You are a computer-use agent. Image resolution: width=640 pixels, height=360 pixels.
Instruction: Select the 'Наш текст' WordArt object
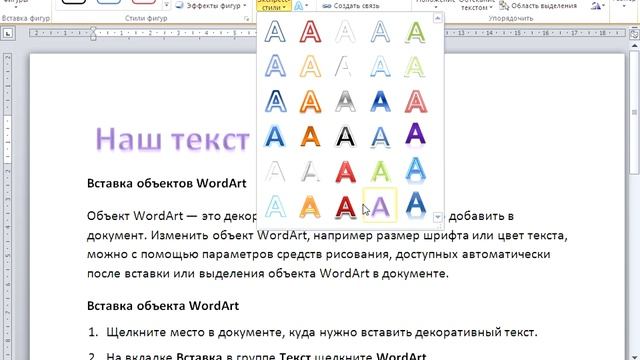[x=172, y=139]
